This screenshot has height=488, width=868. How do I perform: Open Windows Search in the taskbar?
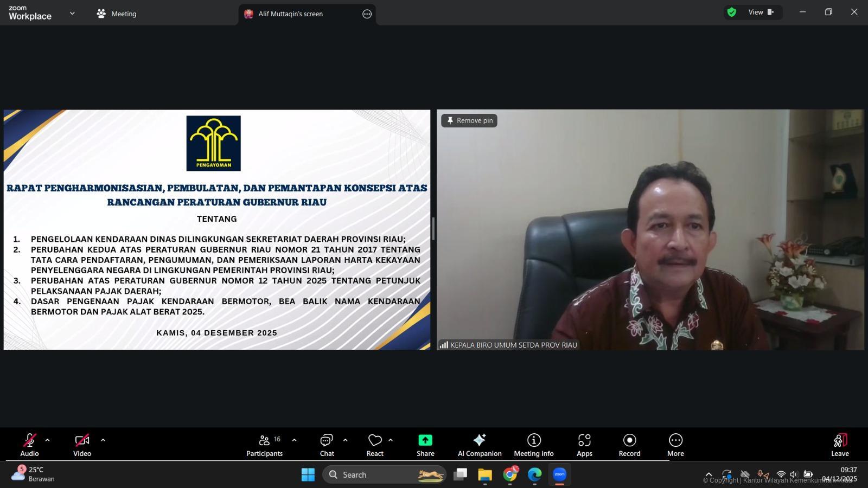pyautogui.click(x=384, y=474)
